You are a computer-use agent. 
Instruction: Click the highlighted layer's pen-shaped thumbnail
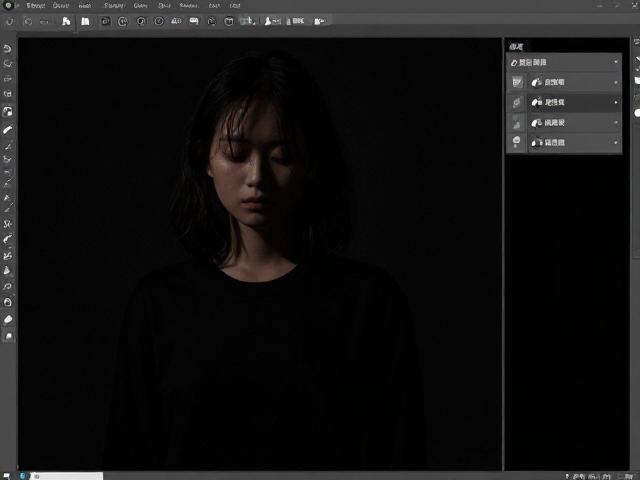pos(517,102)
